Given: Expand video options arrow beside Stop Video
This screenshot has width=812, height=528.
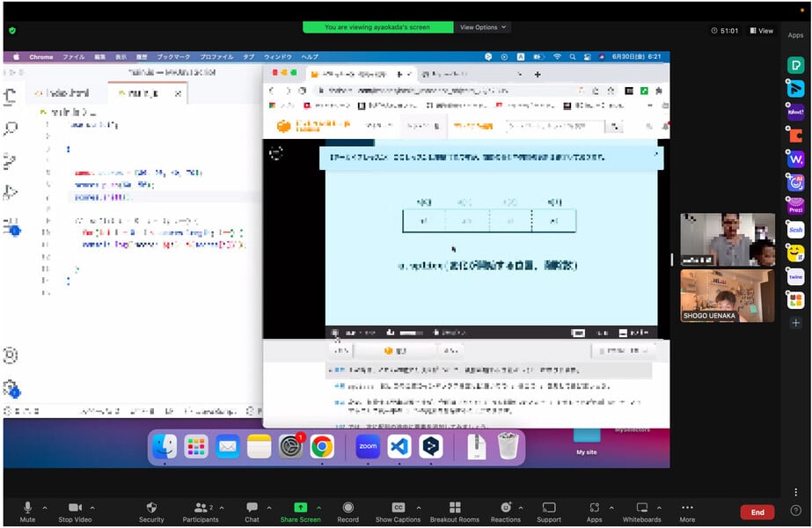Looking at the screenshot, I should [92, 508].
